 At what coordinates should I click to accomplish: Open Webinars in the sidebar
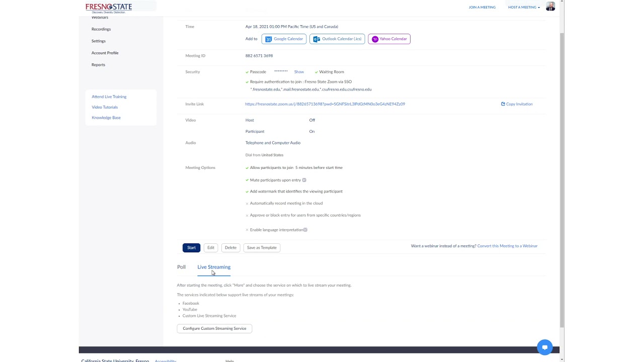[x=100, y=18]
